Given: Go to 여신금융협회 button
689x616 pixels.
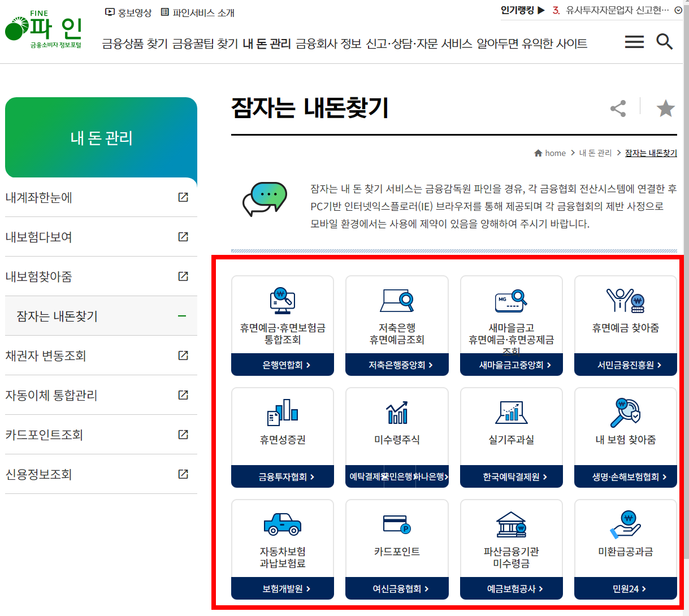Looking at the screenshot, I should point(397,589).
